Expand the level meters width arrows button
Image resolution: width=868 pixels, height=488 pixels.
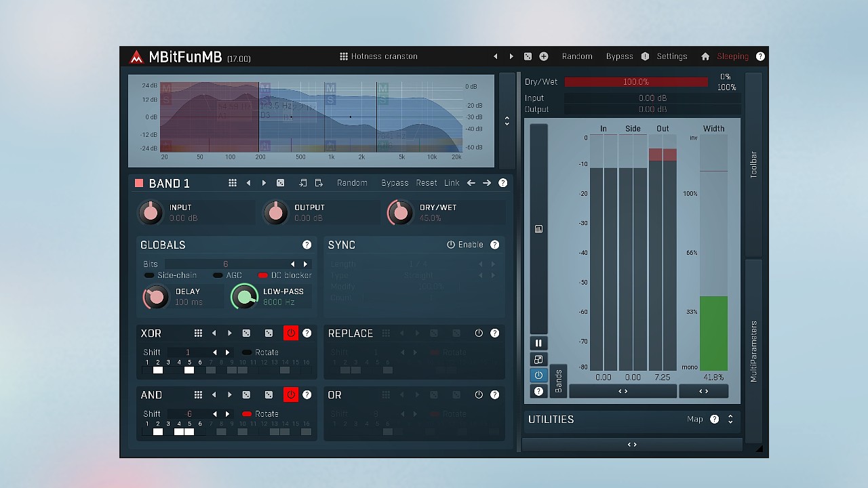[x=623, y=391]
